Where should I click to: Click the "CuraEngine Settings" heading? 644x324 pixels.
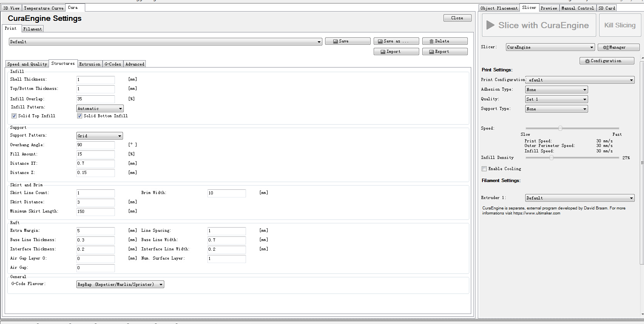pyautogui.click(x=45, y=19)
